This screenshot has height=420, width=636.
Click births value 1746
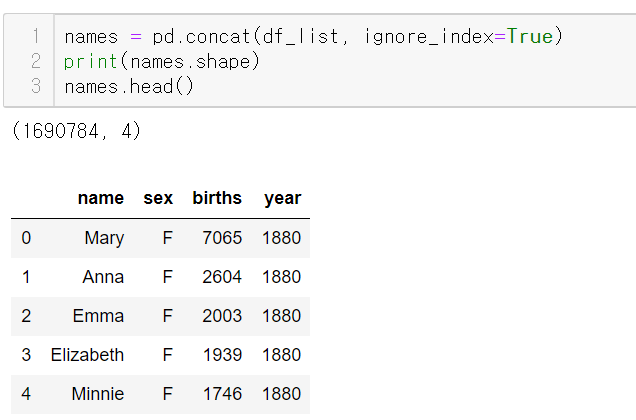point(222,394)
